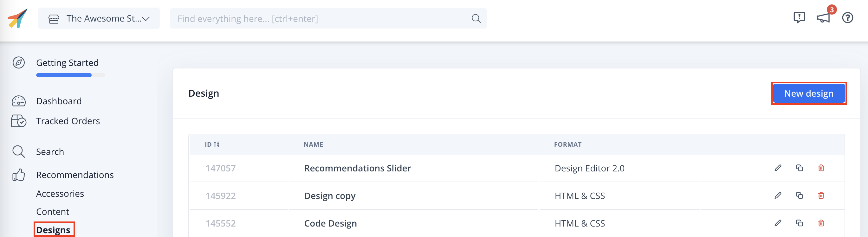The image size is (868, 237).
Task: Edit the Design copy row
Action: pos(778,195)
